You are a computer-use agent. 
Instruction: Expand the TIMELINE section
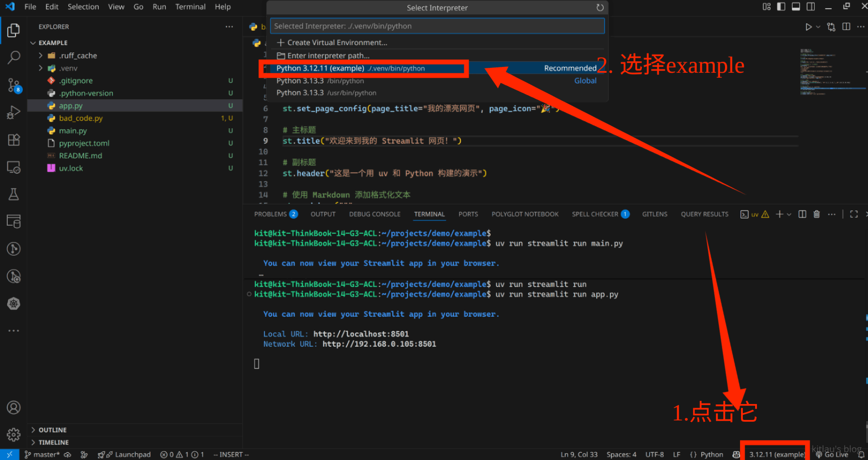(x=53, y=442)
